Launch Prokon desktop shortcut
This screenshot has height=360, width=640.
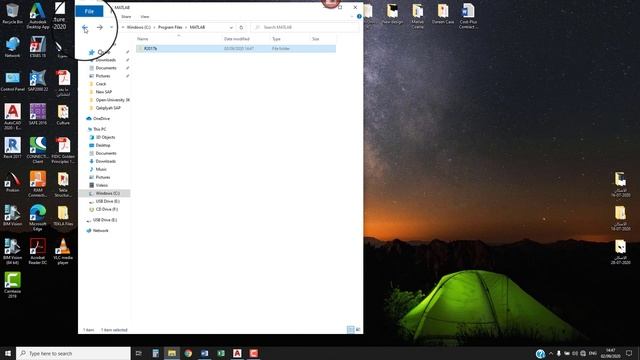click(x=12, y=182)
